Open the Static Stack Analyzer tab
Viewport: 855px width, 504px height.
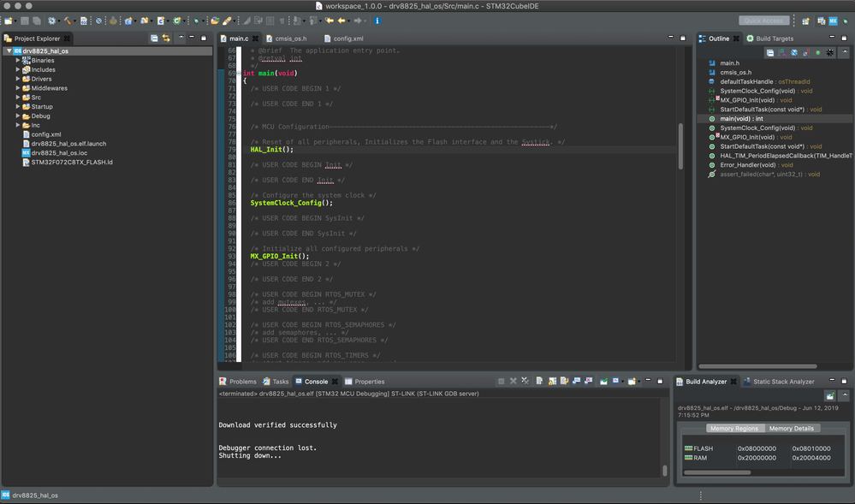pos(779,382)
